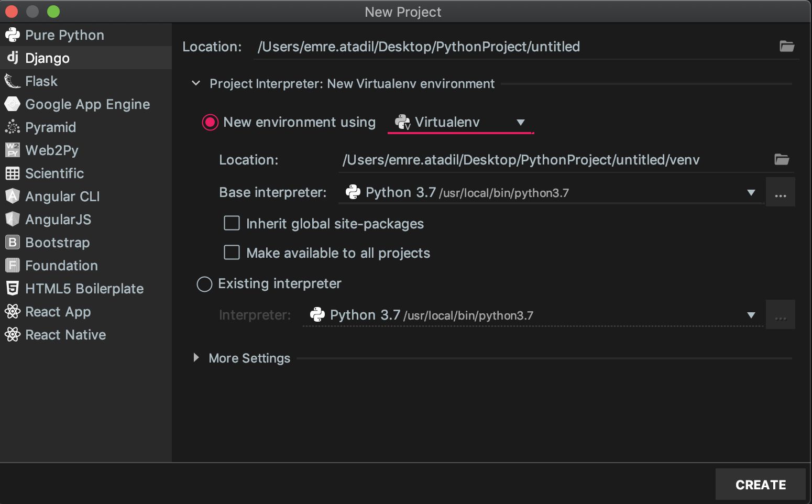Choose the HTML5 Boilerplate icon

point(12,289)
